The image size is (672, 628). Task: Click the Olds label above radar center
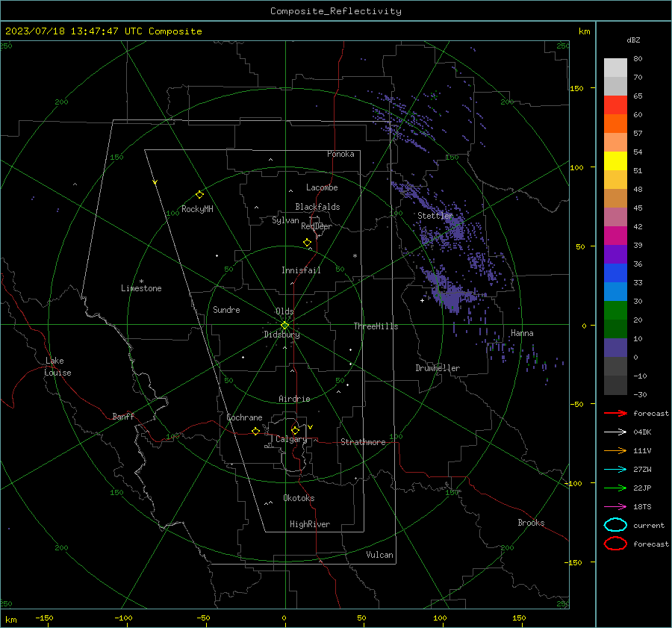(284, 311)
